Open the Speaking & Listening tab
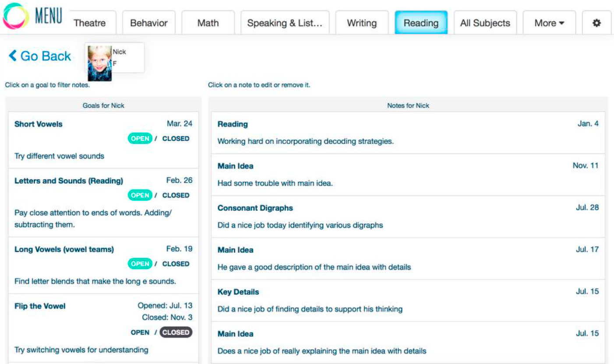Screen dimensions: 614x364 tap(285, 23)
